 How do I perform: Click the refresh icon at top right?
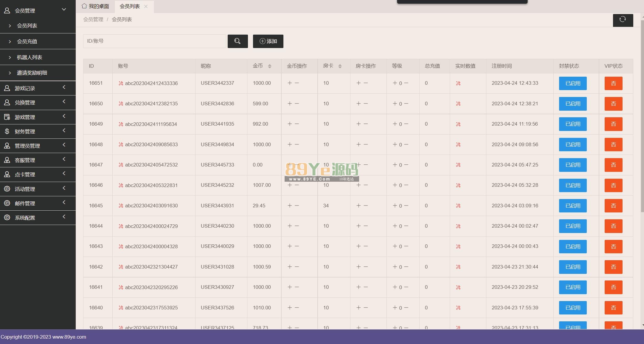pos(623,20)
